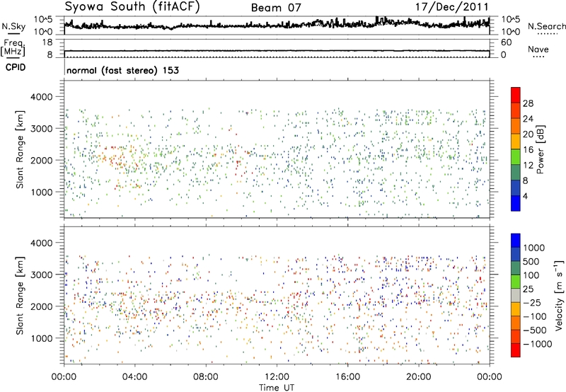The width and height of the screenshot is (566, 392).
Task: Click the sky noise trace line
Action: point(277,25)
